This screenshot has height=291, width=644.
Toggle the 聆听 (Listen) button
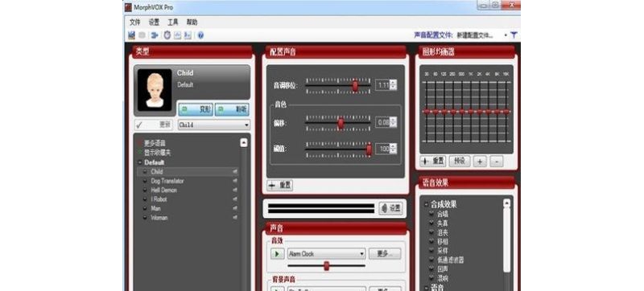pos(232,110)
